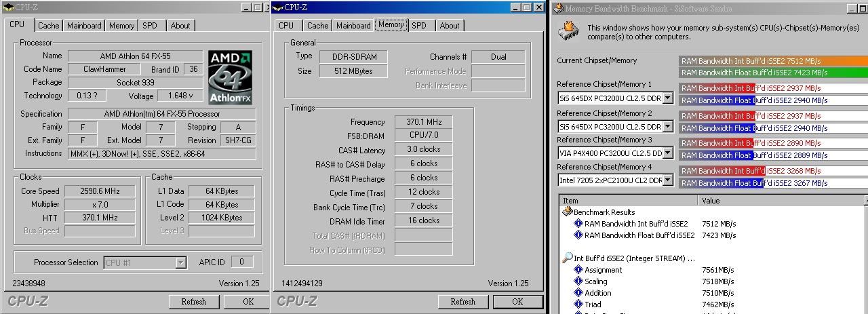
Task: Click the diamond icon next to Assignment
Action: coord(578,269)
